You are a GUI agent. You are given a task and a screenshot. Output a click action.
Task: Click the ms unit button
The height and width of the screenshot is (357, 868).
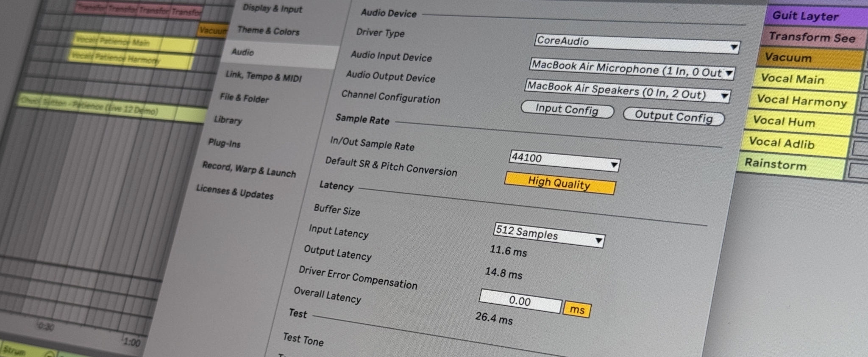(x=577, y=310)
